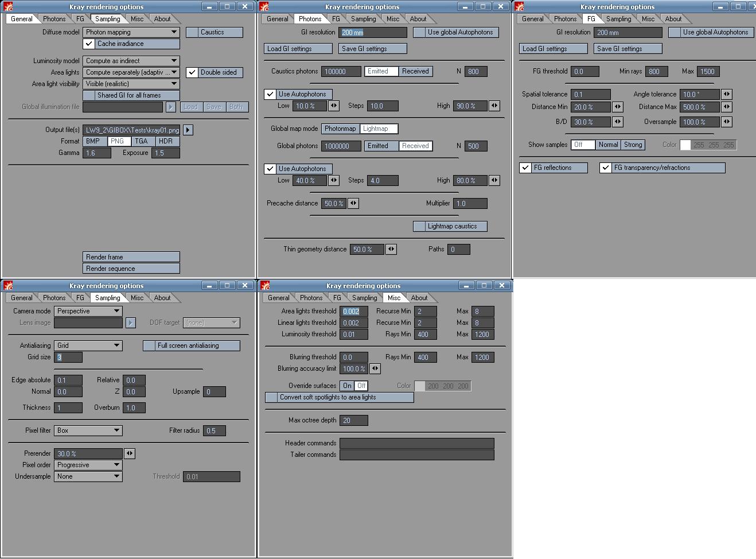Open the Diffuse model dropdown
This screenshot has height=559, width=756.
pos(131,32)
